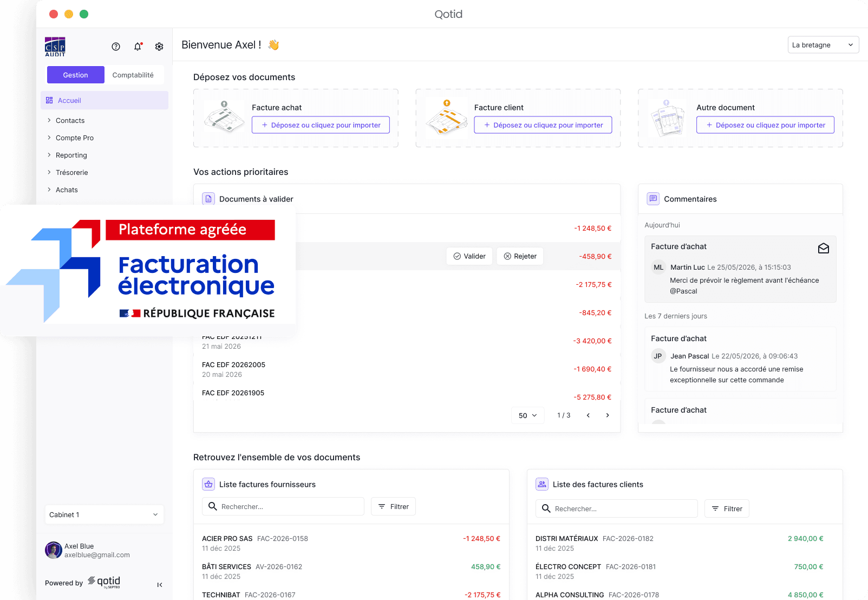Go to next page of documents
Viewport: 868px width, 600px height.
point(608,415)
